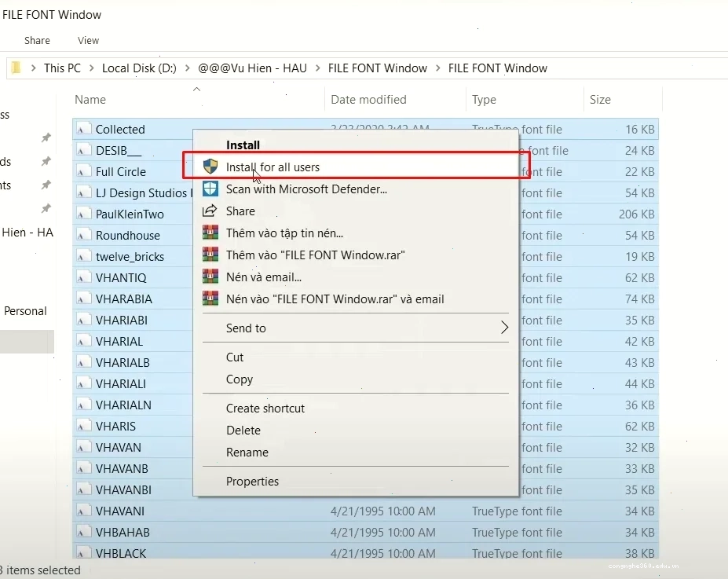Select Install for all users

click(356, 167)
